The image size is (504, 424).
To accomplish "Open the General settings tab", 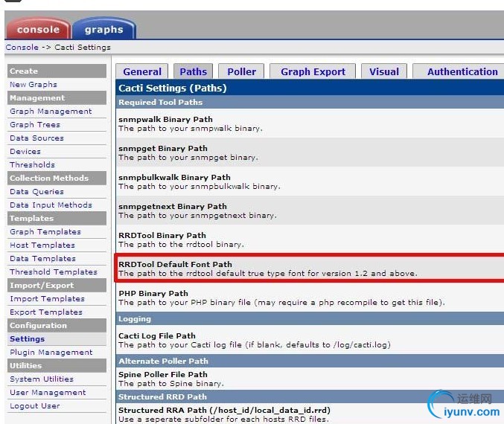I will [x=142, y=71].
